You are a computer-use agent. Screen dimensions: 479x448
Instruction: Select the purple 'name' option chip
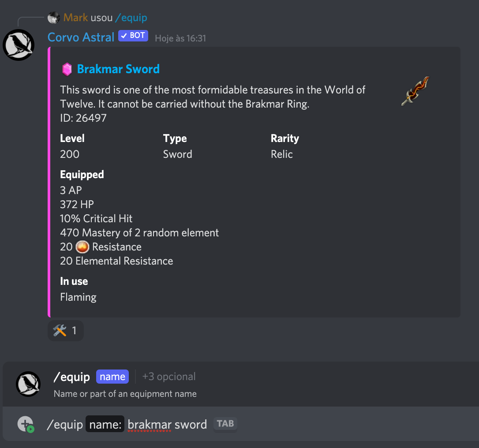click(x=112, y=377)
